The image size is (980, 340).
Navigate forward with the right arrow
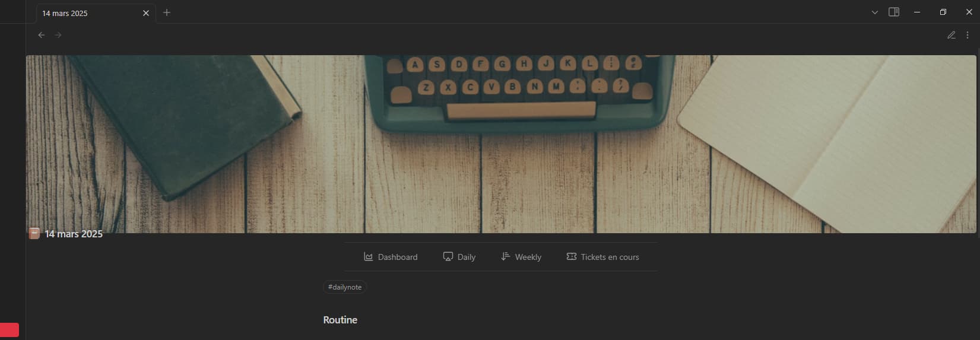click(x=58, y=35)
